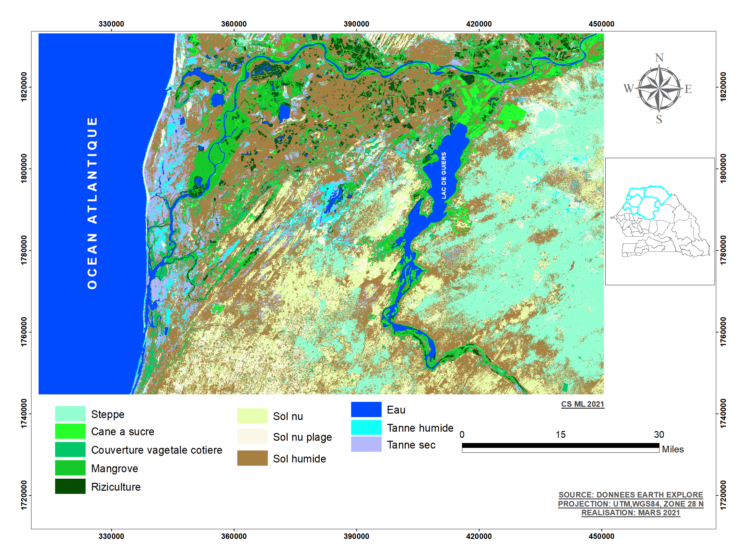Click the Sol humide brown swatch
Screen dimensions: 747x560
(252, 458)
